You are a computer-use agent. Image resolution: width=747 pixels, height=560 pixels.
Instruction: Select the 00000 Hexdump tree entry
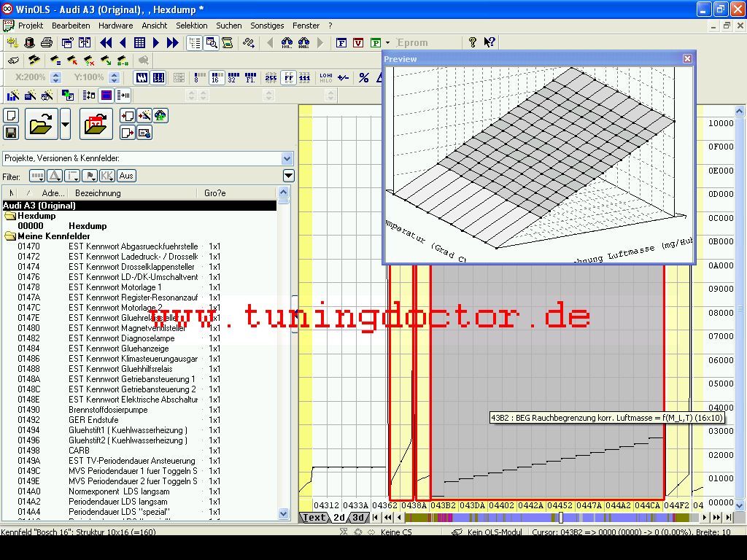pos(62,226)
